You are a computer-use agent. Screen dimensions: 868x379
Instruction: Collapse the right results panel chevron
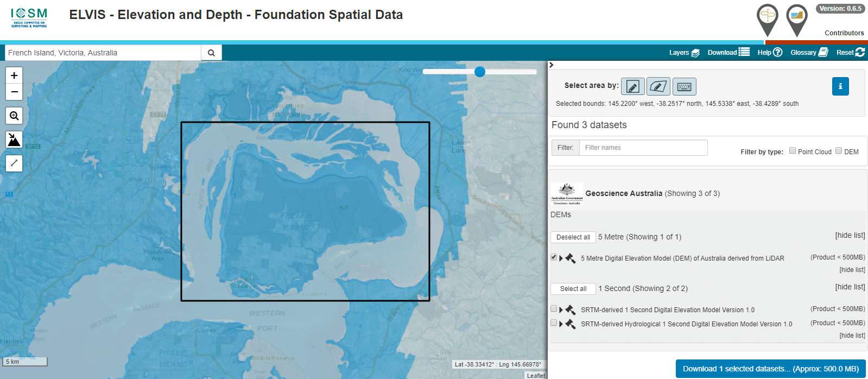[552, 65]
